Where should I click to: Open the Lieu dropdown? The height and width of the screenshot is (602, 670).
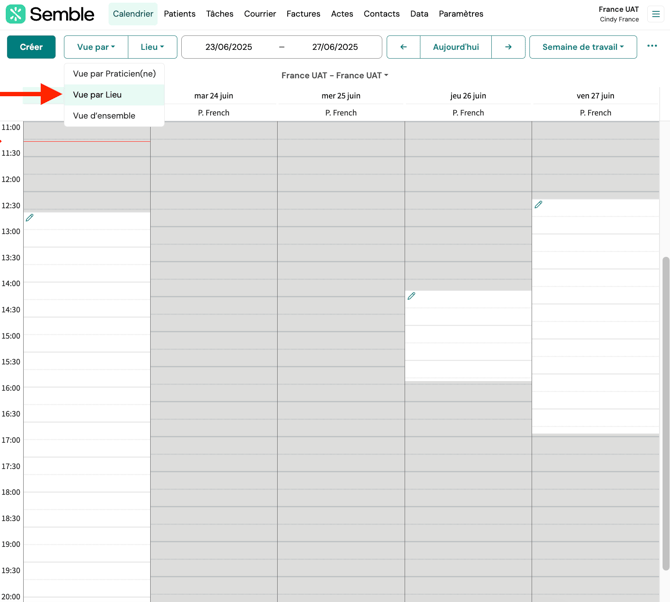[x=152, y=47]
